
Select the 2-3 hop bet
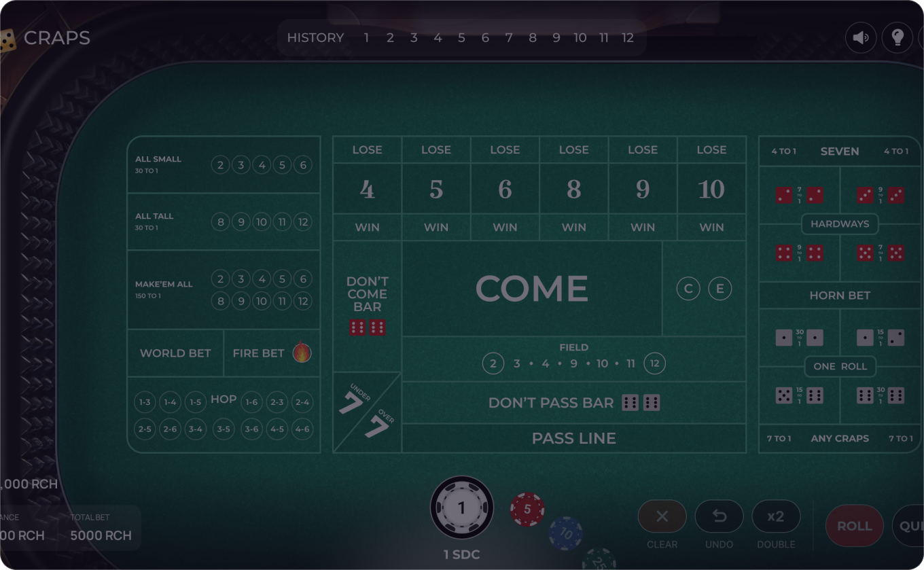point(277,402)
